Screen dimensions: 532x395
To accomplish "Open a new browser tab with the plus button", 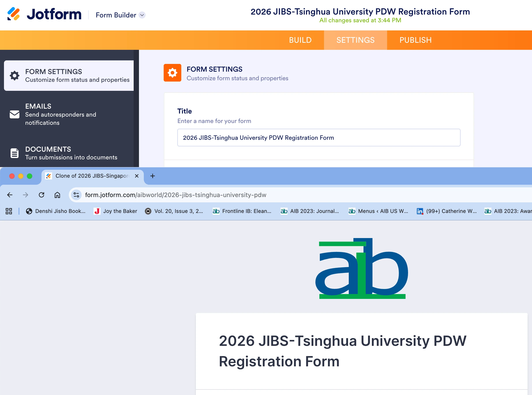I will point(152,176).
